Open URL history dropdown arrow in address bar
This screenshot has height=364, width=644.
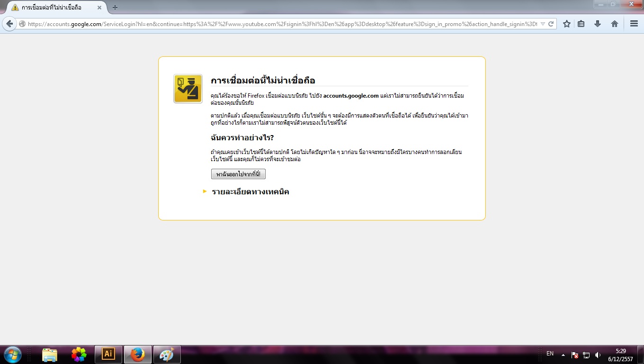543,24
